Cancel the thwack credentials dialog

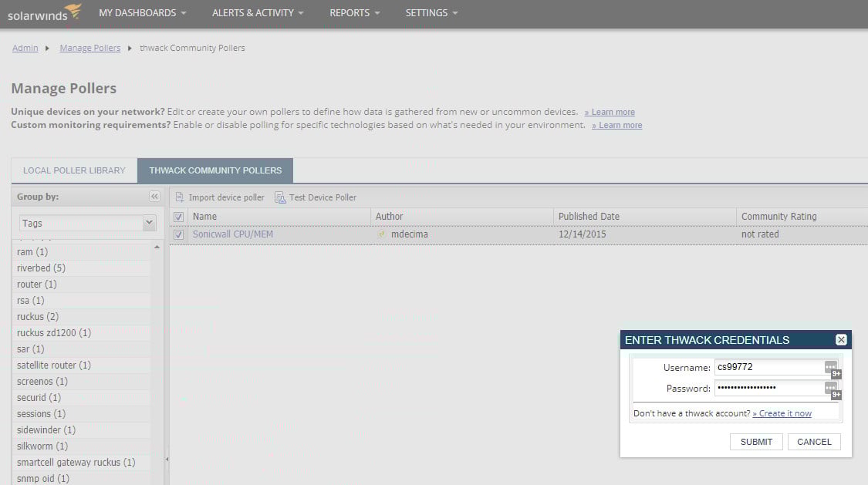coord(814,442)
